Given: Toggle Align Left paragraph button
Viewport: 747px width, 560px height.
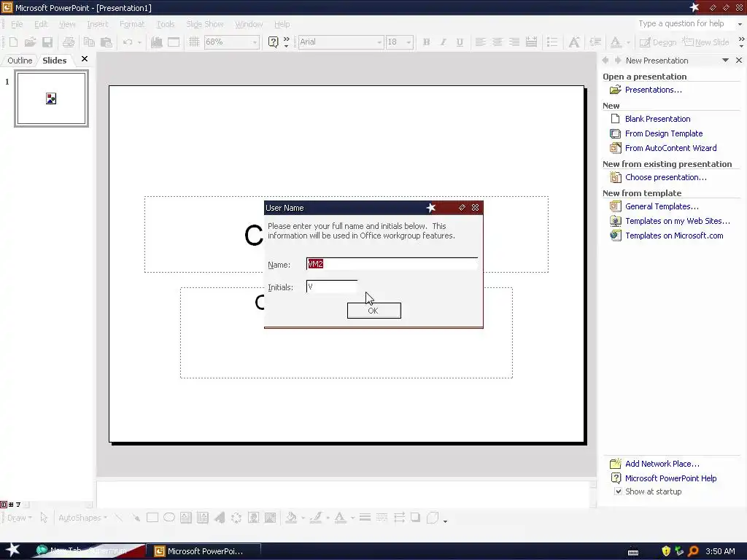Looking at the screenshot, I should 480,42.
